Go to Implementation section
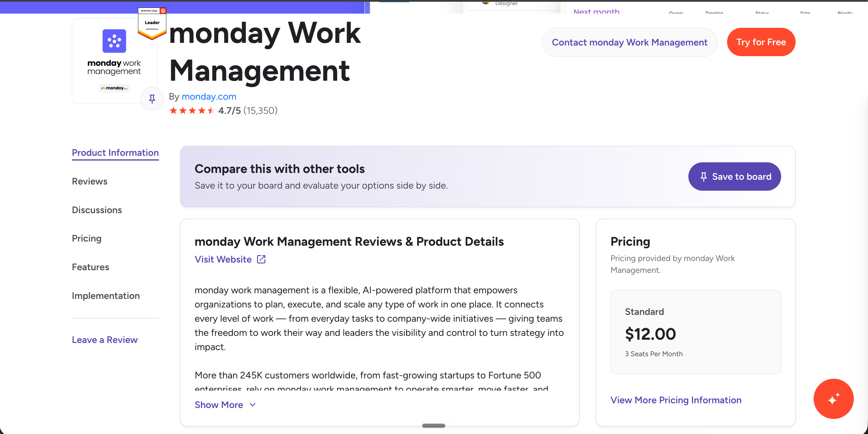Viewport: 868px width, 434px height. [106, 296]
